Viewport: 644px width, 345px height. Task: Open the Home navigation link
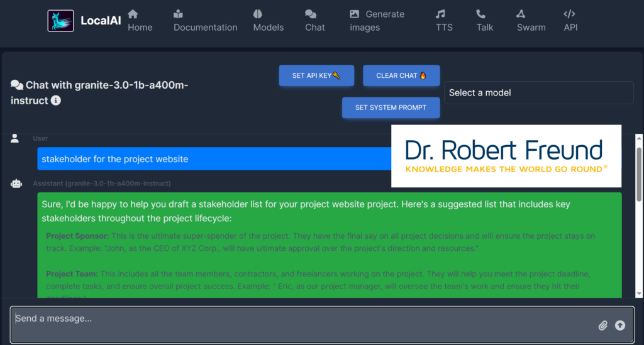click(140, 21)
